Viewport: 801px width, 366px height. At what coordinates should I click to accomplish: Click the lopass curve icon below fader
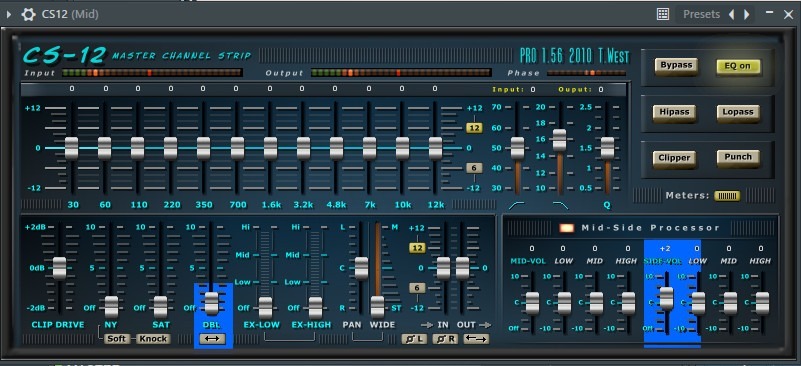click(x=560, y=205)
